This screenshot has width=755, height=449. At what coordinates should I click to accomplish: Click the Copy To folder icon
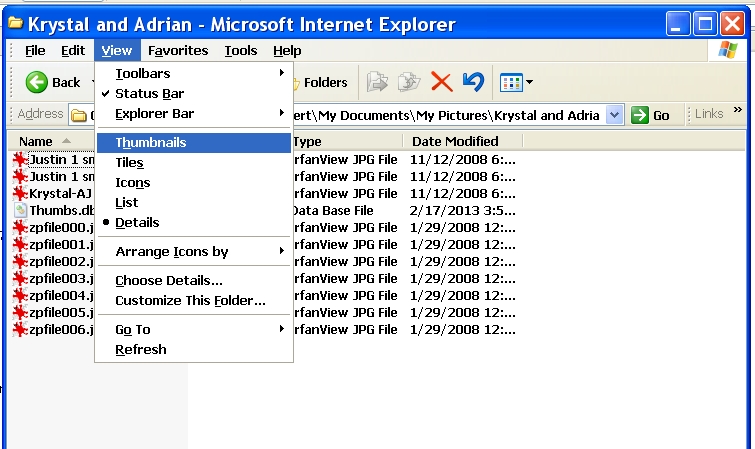click(x=409, y=82)
